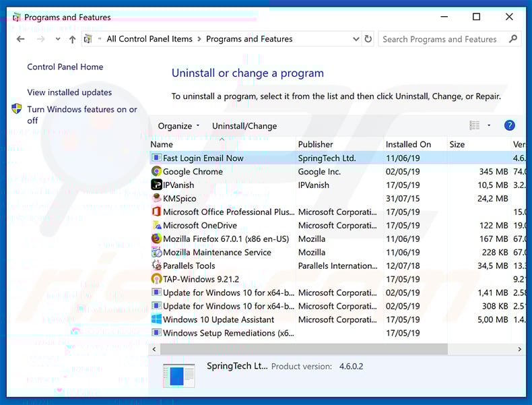Maximize the Programs and Features window
This screenshot has width=532, height=405.
(x=476, y=17)
